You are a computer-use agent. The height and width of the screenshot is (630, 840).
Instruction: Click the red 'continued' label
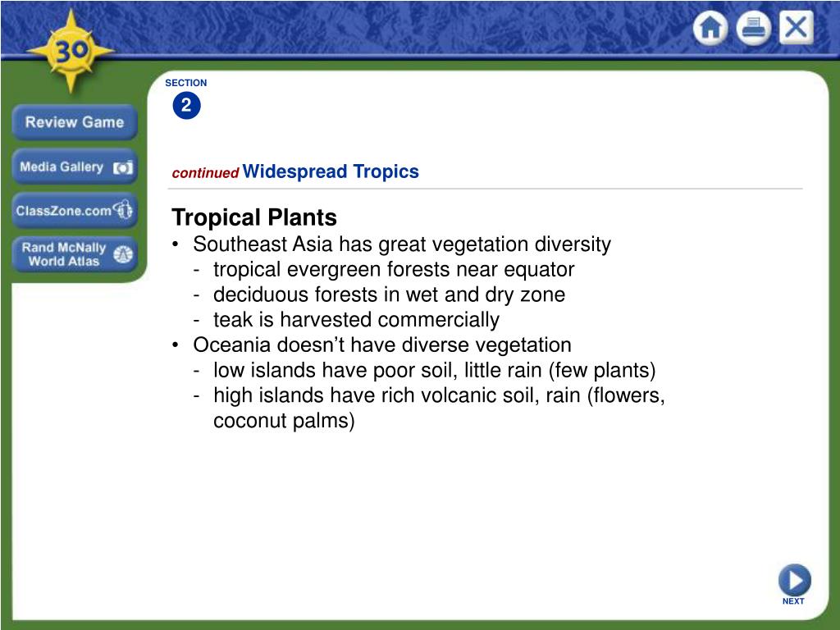click(x=205, y=173)
